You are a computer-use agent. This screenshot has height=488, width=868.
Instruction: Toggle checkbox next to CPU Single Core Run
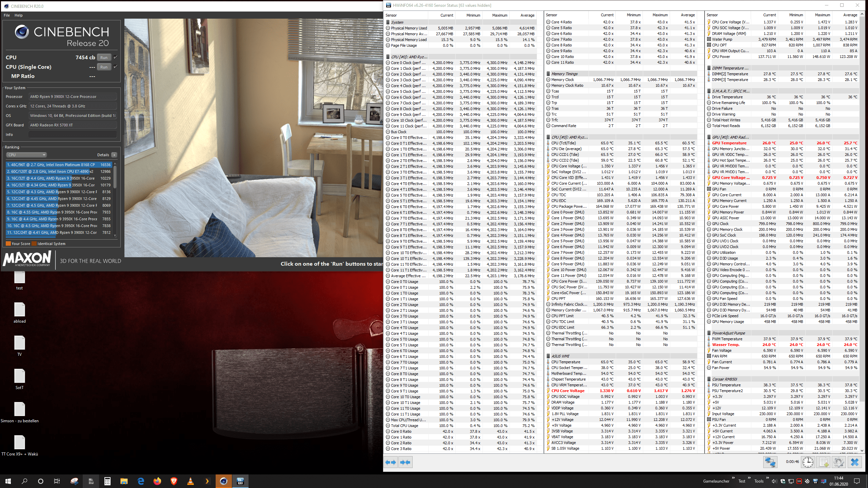pos(116,67)
